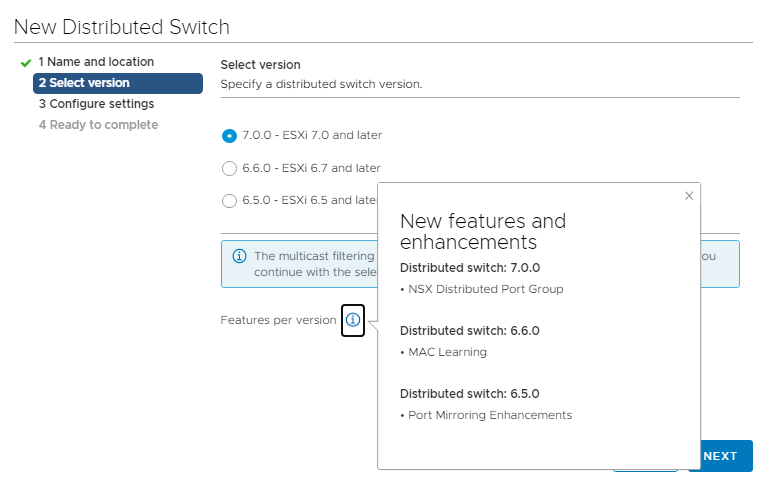The height and width of the screenshot is (482, 764).
Task: Click the Features per version info icon
Action: pos(352,320)
